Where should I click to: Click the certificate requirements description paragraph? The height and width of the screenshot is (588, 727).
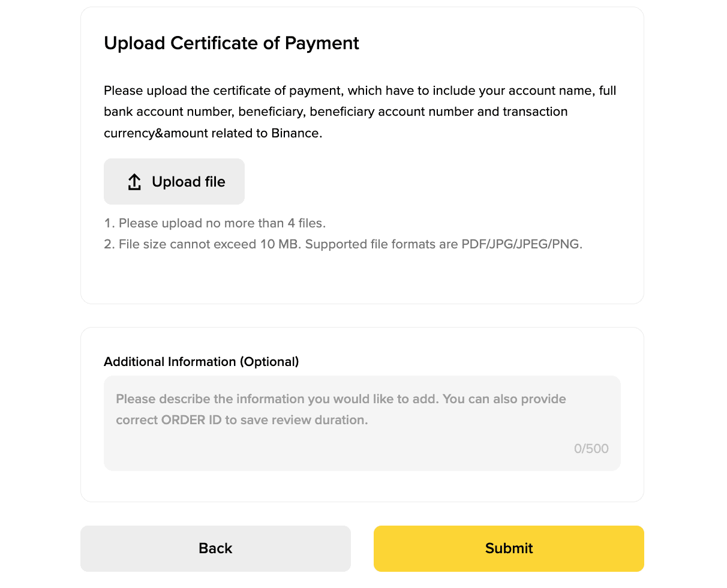coord(360,112)
